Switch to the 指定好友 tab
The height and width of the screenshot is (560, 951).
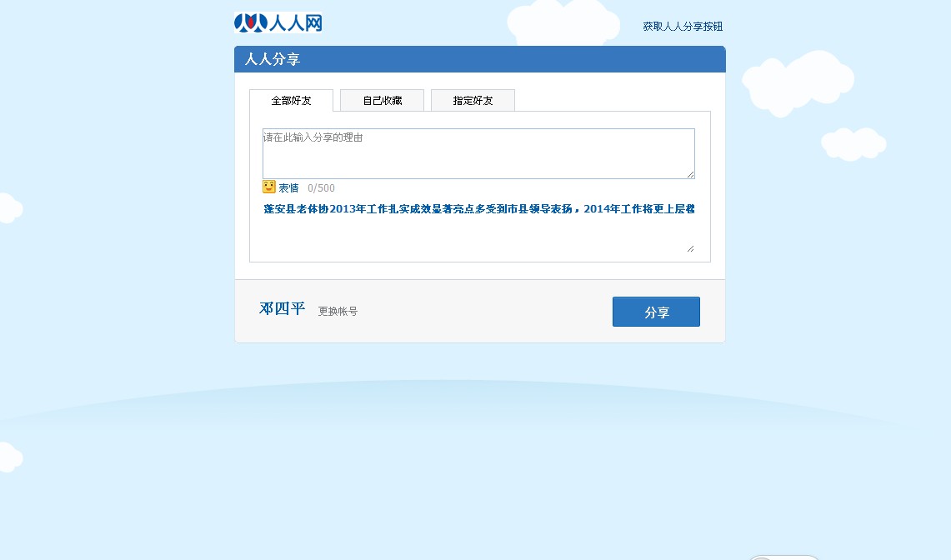[473, 101]
